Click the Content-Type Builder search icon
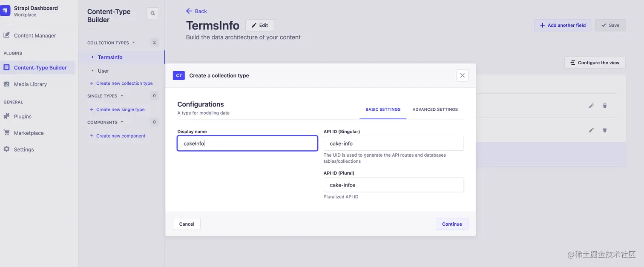The image size is (644, 267). [x=152, y=14]
